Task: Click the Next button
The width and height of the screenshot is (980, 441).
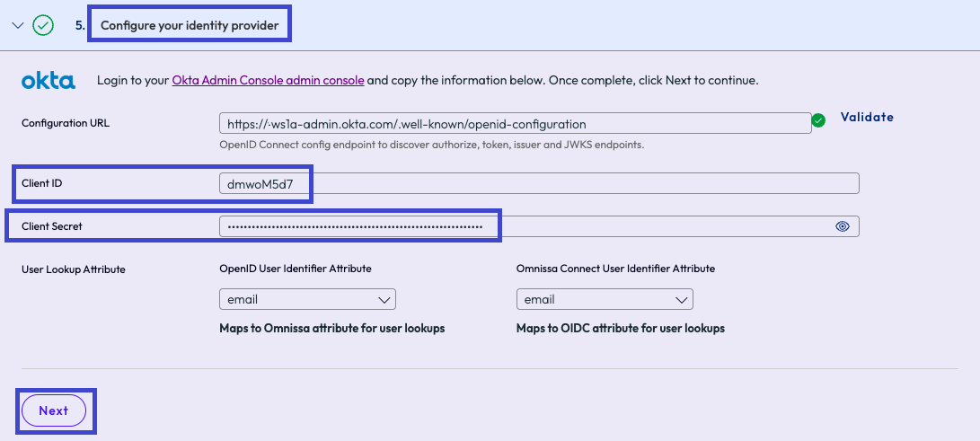Action: 54,410
